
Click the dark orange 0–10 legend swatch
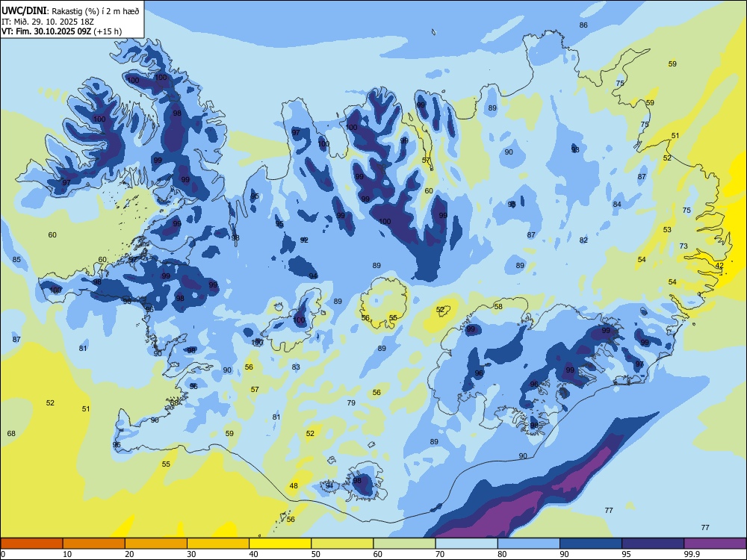(x=32, y=544)
